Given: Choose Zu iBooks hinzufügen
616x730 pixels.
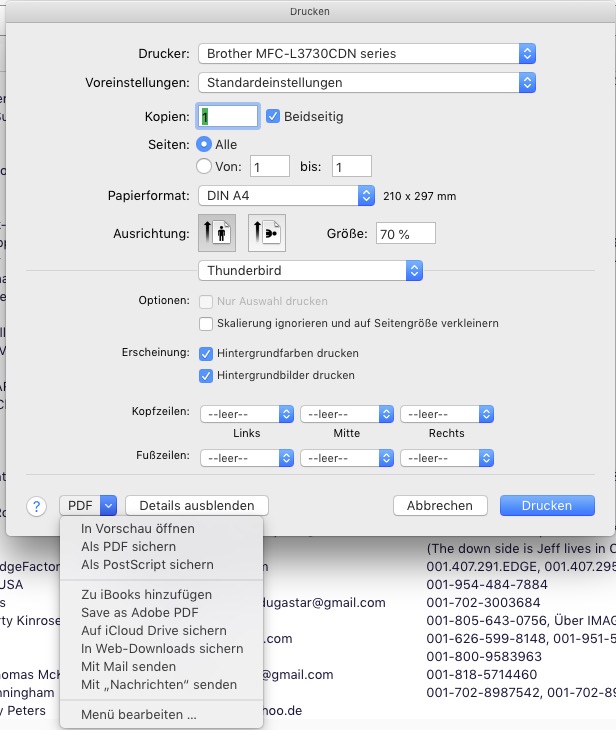Looking at the screenshot, I should click(x=162, y=595).
